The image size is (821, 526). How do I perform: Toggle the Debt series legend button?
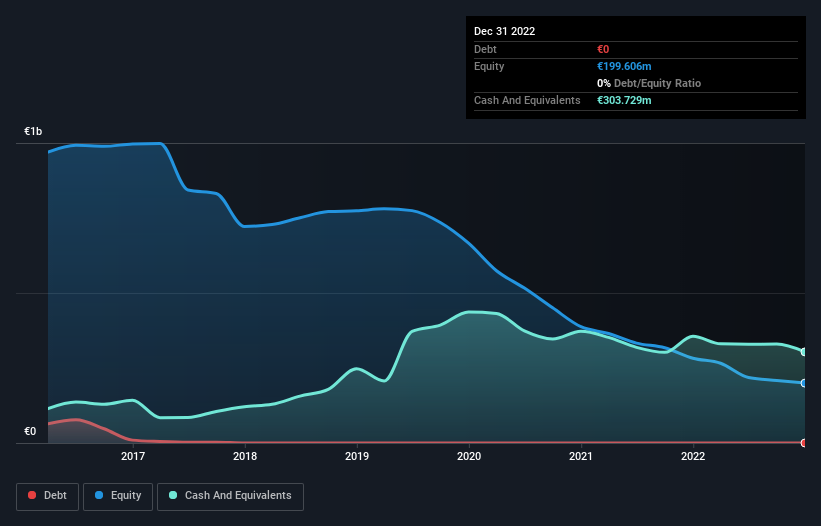click(48, 496)
